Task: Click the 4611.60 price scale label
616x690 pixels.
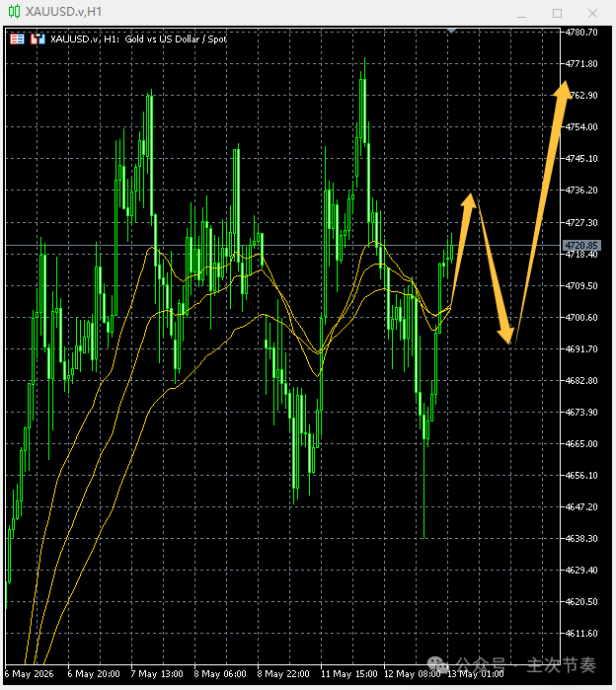Action: (x=581, y=633)
